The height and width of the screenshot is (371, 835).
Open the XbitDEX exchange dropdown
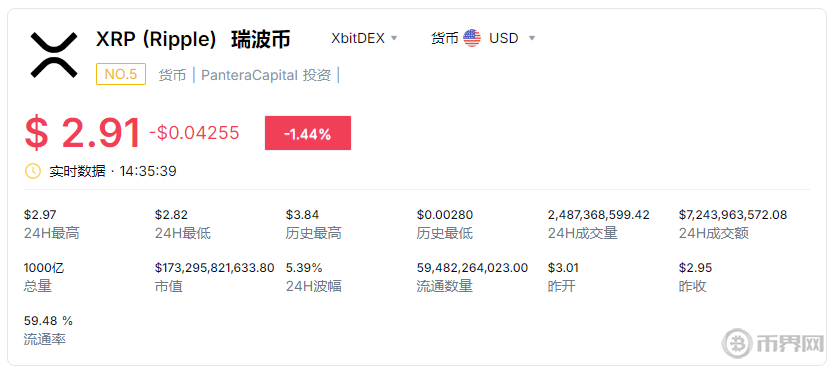(x=364, y=38)
